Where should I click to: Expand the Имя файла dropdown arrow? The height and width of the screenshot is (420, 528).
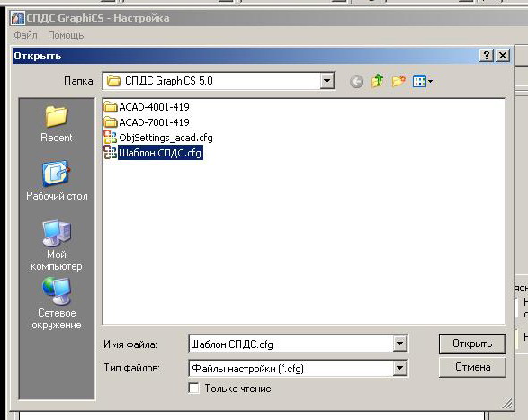[x=399, y=344]
